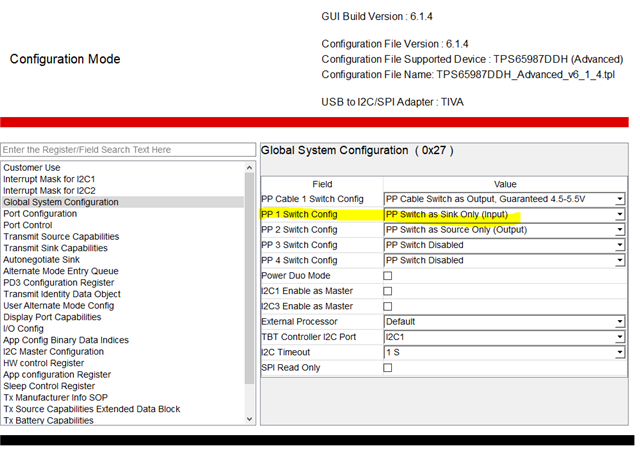This screenshot has height=449, width=640.
Task: Open PP 4 Switch Config dropdown
Action: tap(504, 260)
